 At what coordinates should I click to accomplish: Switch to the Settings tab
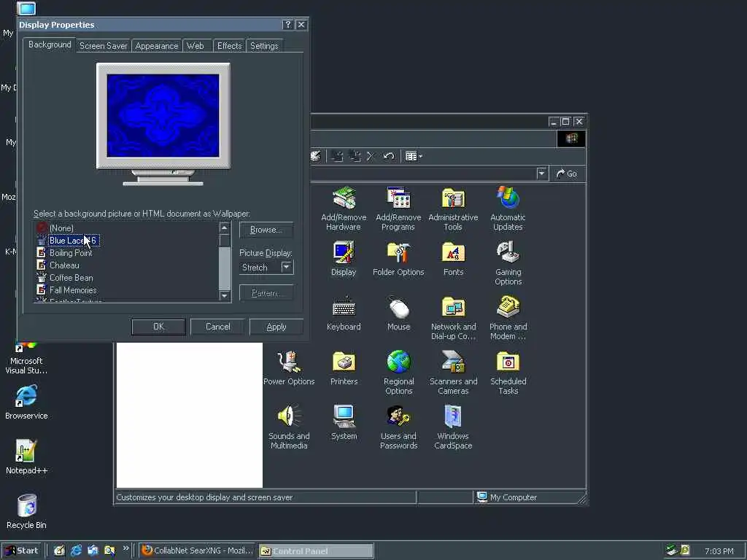tap(264, 46)
